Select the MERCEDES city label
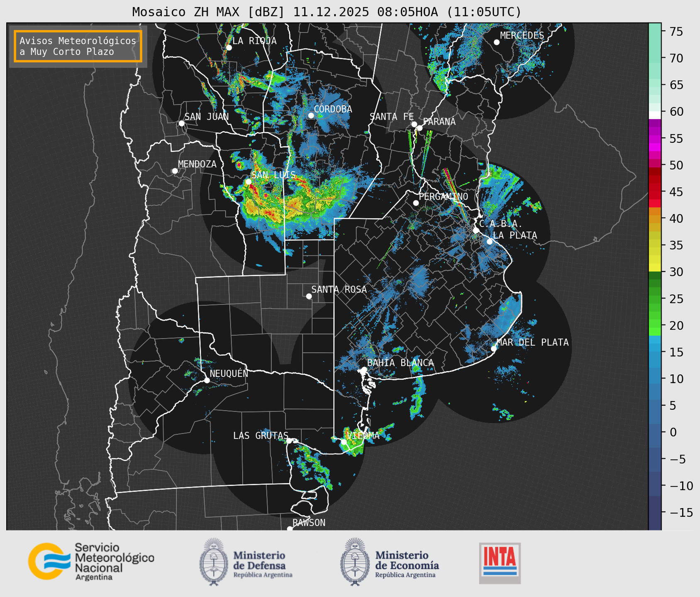The height and width of the screenshot is (597, 700). pos(522,35)
